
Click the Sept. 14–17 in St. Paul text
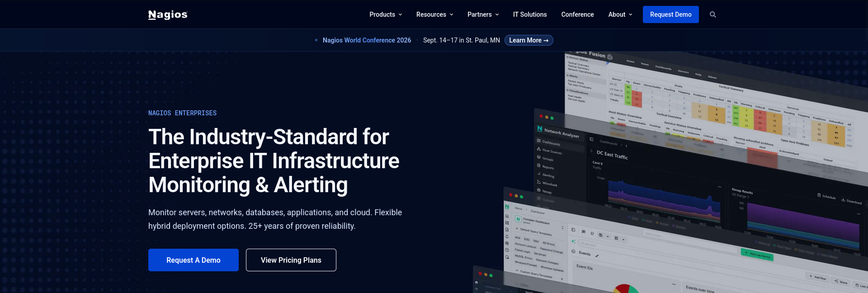coord(461,40)
